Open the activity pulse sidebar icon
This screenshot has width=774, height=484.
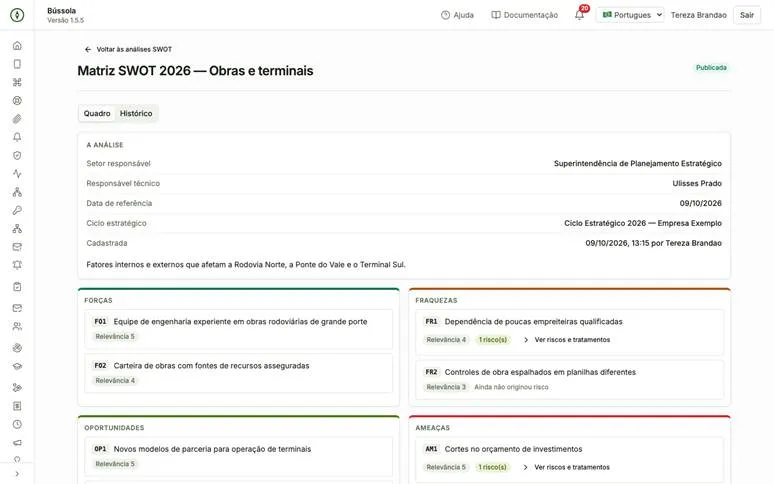click(17, 174)
